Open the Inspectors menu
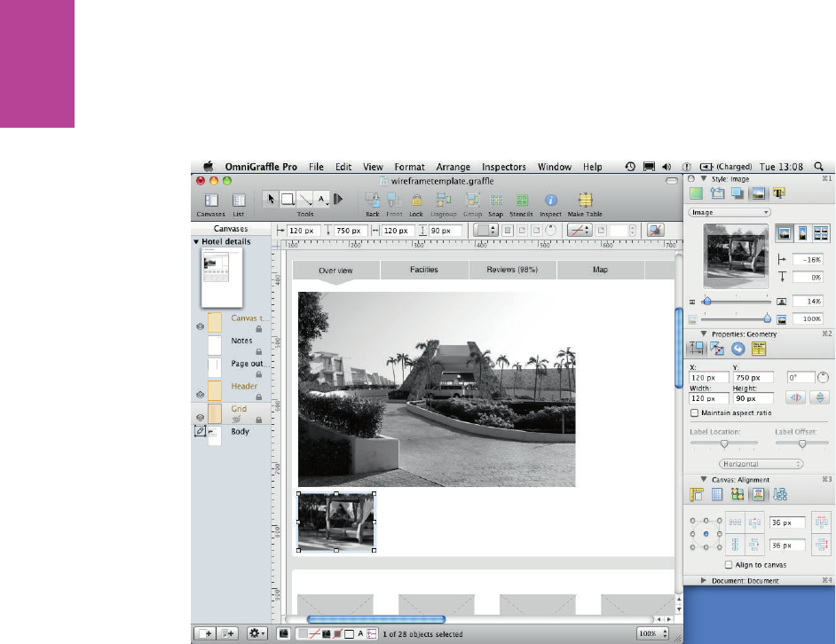The height and width of the screenshot is (644, 836). (x=503, y=167)
